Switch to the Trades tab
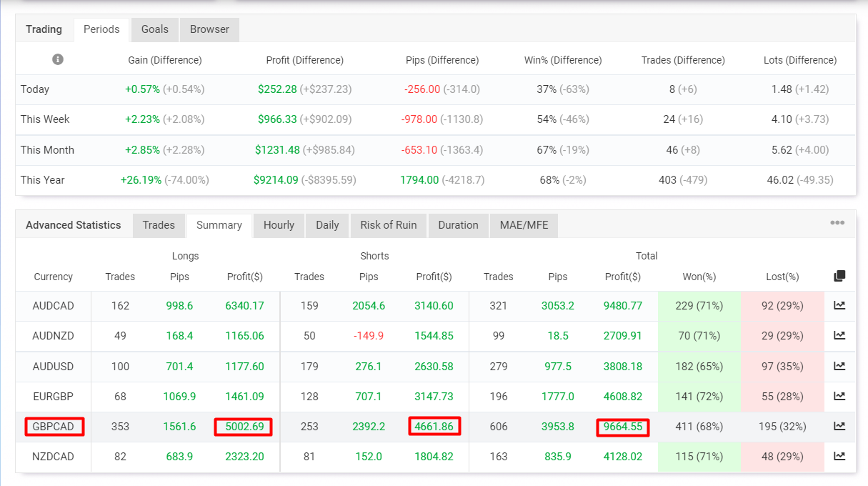Viewport: 868px width, 486px height. pos(159,225)
